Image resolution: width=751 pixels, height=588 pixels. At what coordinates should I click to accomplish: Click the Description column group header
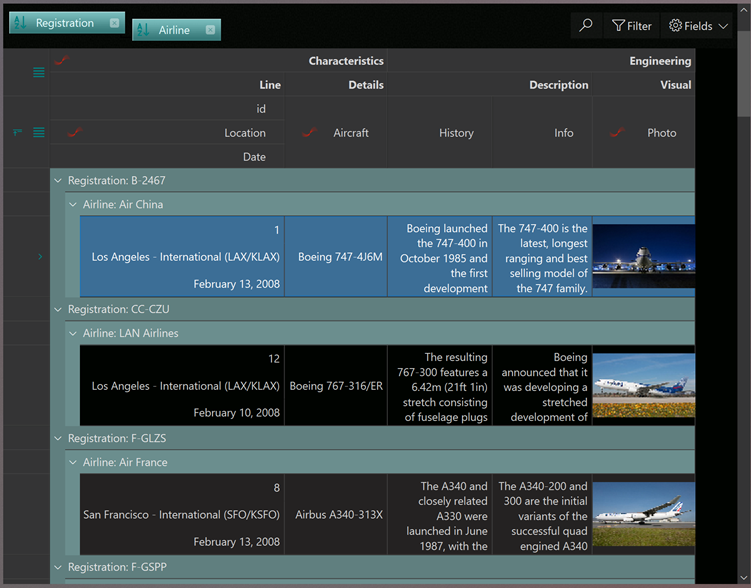489,85
